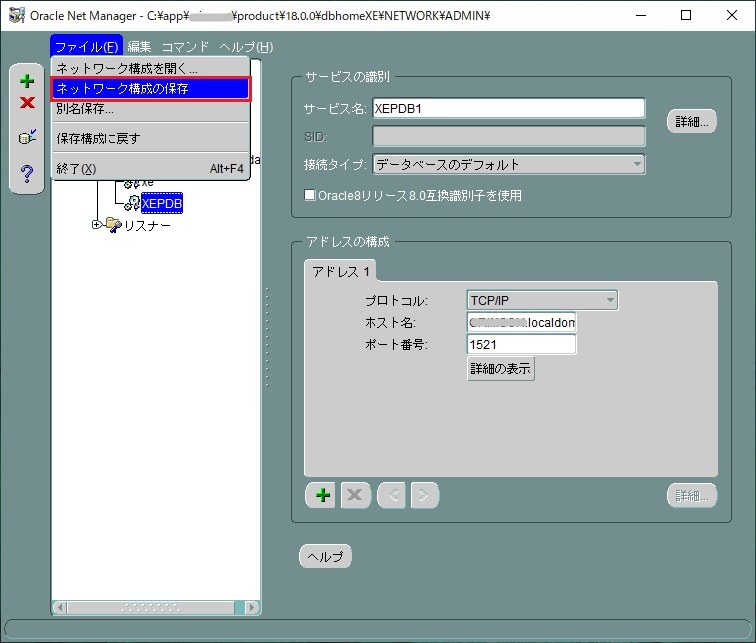
Task: Click the blue question mark help icon
Action: (27, 173)
